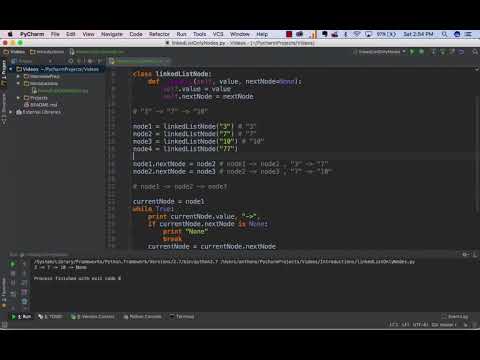Expand the Projects folder

[18, 98]
